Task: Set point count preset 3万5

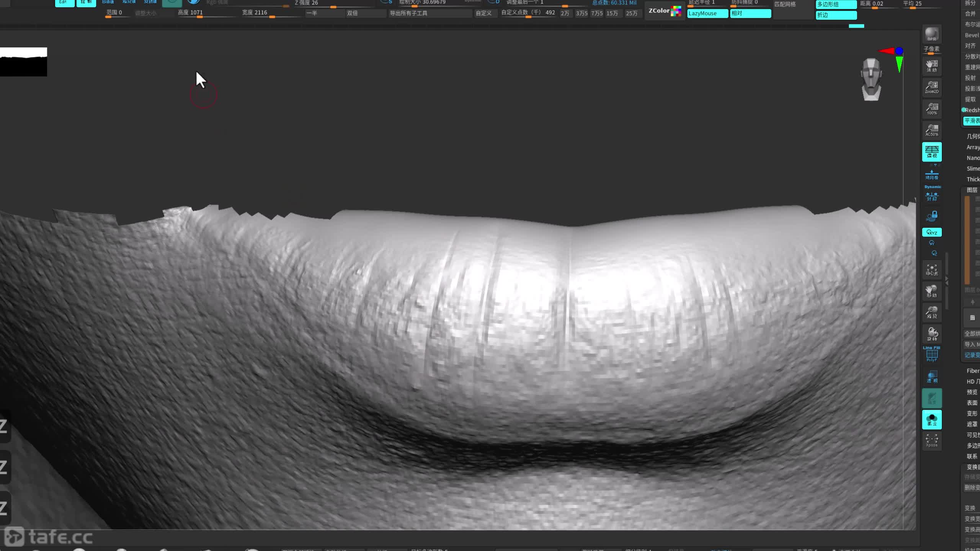Action: [x=581, y=13]
